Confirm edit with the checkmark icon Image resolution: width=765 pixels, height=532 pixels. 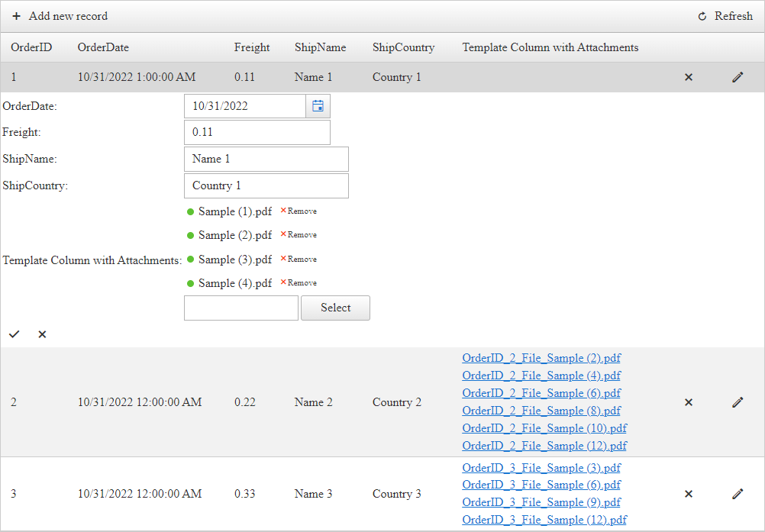pos(15,334)
